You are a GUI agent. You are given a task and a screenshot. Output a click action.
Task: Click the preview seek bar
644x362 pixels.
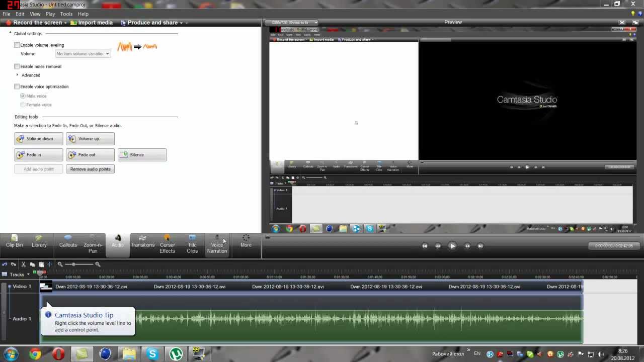(x=452, y=237)
